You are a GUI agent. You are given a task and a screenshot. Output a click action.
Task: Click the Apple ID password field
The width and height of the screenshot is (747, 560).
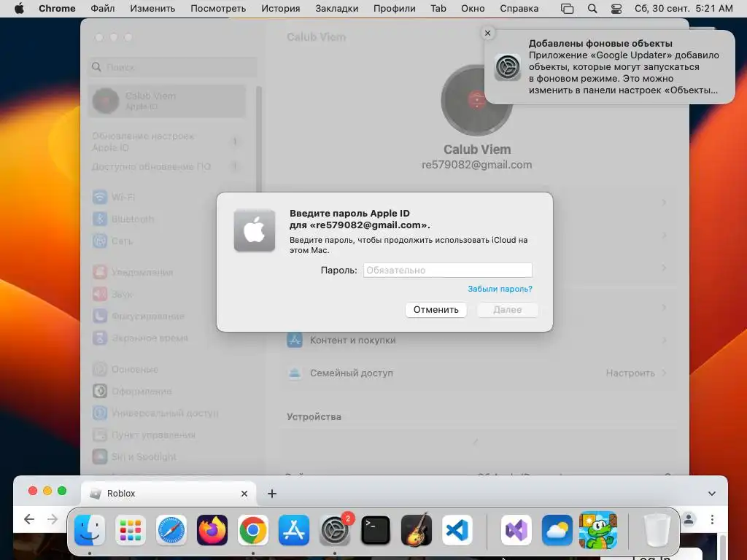click(x=448, y=270)
